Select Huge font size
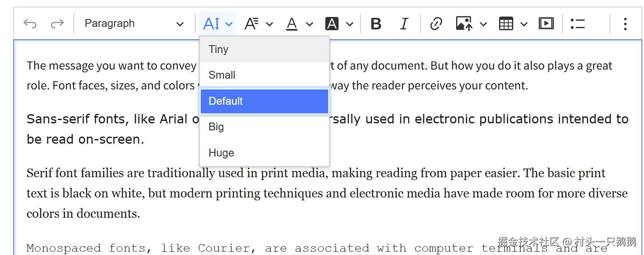The width and height of the screenshot is (644, 255). point(264,153)
